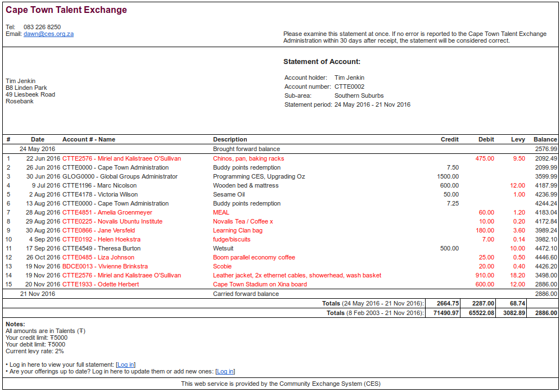The width and height of the screenshot is (560, 392).
Task: Click account number CTTE0002 in statement details
Action: pyautogui.click(x=349, y=86)
